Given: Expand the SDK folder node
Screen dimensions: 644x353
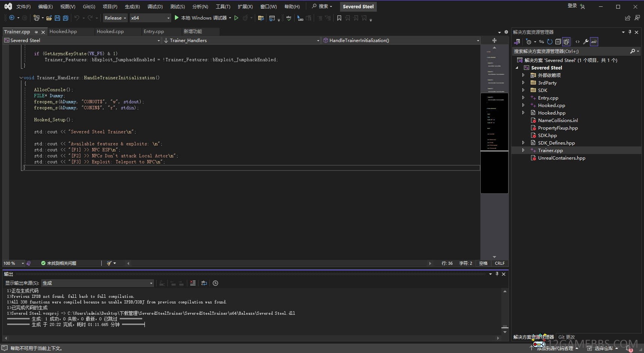Looking at the screenshot, I should pos(523,90).
